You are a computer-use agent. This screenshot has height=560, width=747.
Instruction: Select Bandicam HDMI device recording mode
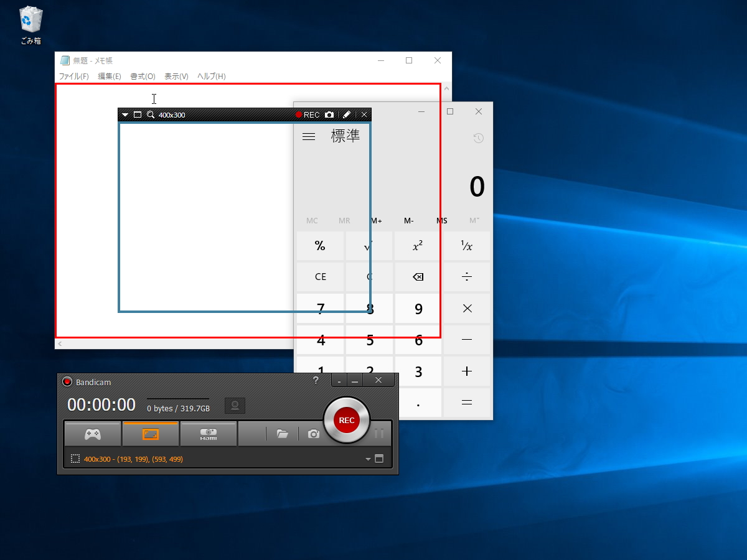209,434
